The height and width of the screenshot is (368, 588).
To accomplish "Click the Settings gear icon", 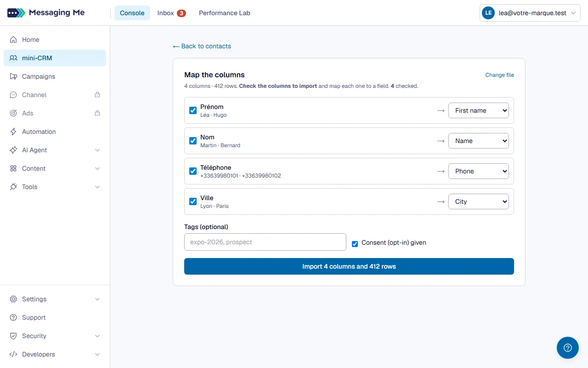I will coord(13,299).
